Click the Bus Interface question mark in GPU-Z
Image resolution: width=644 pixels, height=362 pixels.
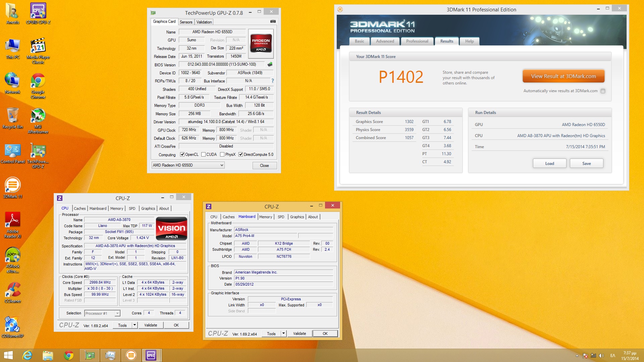coord(273,81)
